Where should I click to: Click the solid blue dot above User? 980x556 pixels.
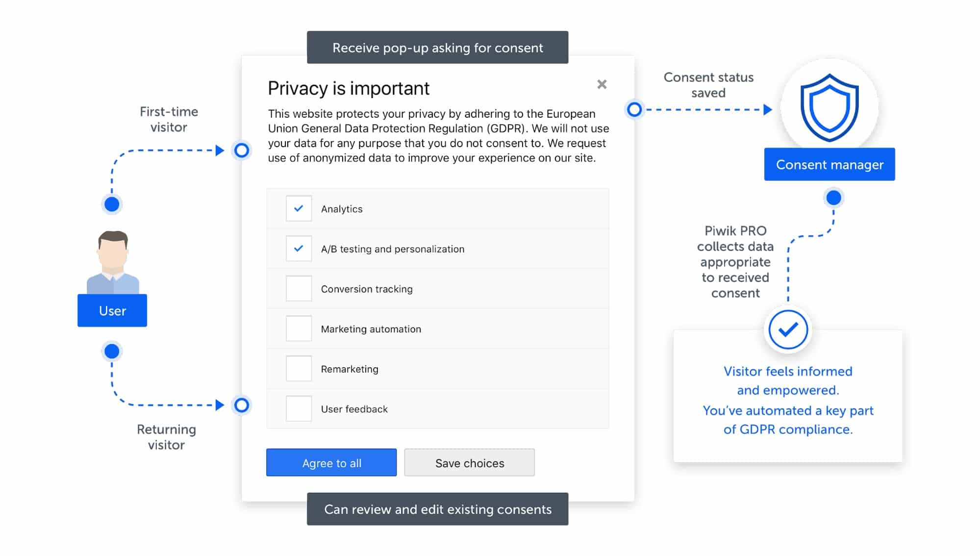pyautogui.click(x=112, y=204)
